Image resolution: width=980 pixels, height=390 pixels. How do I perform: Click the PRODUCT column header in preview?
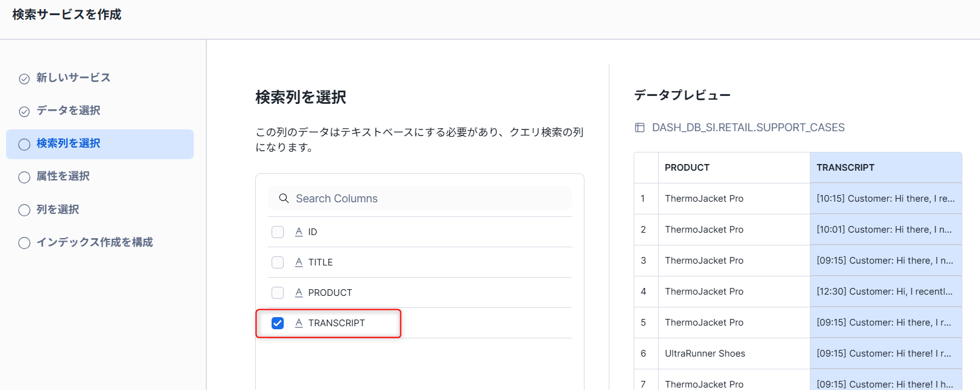point(687,168)
